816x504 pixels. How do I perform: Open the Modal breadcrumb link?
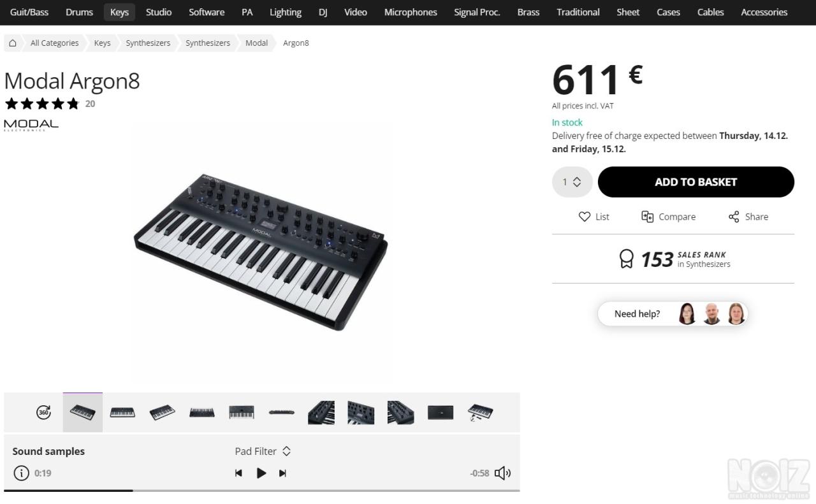(256, 43)
